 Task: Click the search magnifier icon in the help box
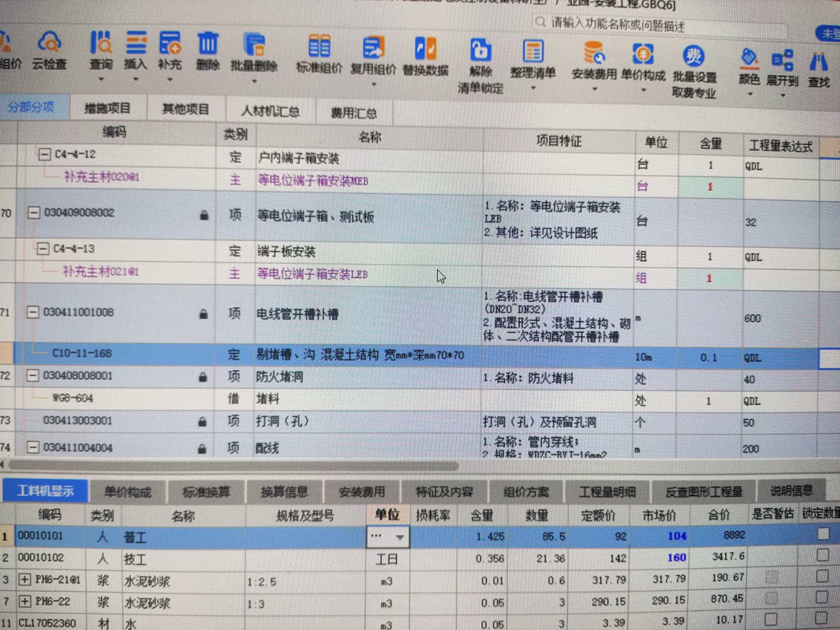pyautogui.click(x=541, y=22)
